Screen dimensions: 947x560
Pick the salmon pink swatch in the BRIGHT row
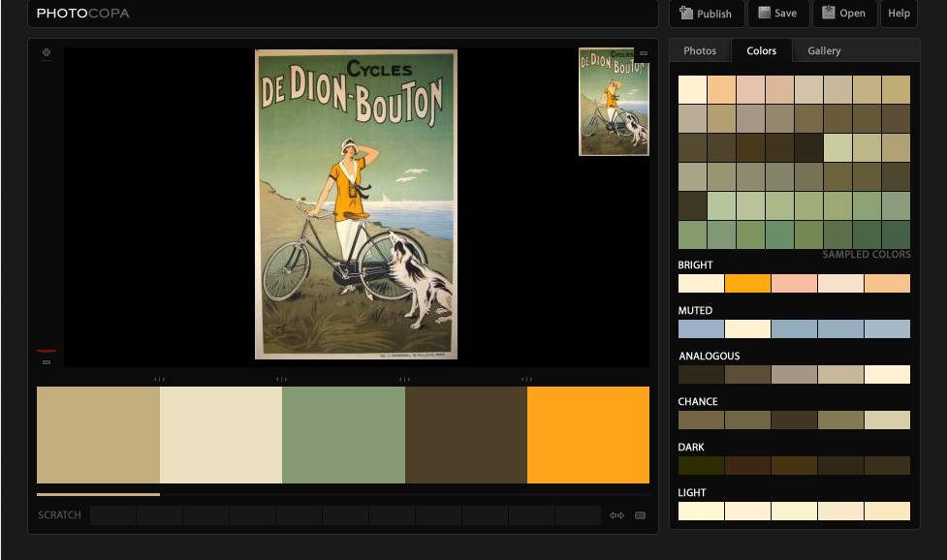[794, 284]
